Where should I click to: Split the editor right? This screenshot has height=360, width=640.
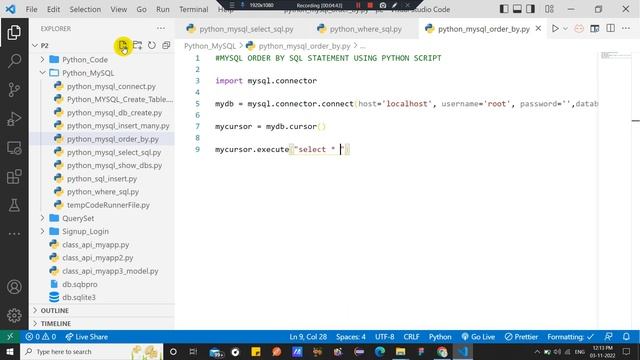611,29
